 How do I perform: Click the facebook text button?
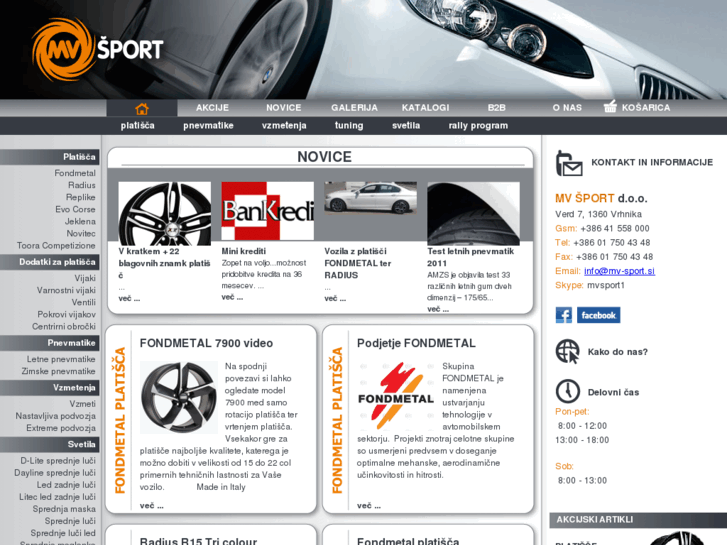[599, 315]
